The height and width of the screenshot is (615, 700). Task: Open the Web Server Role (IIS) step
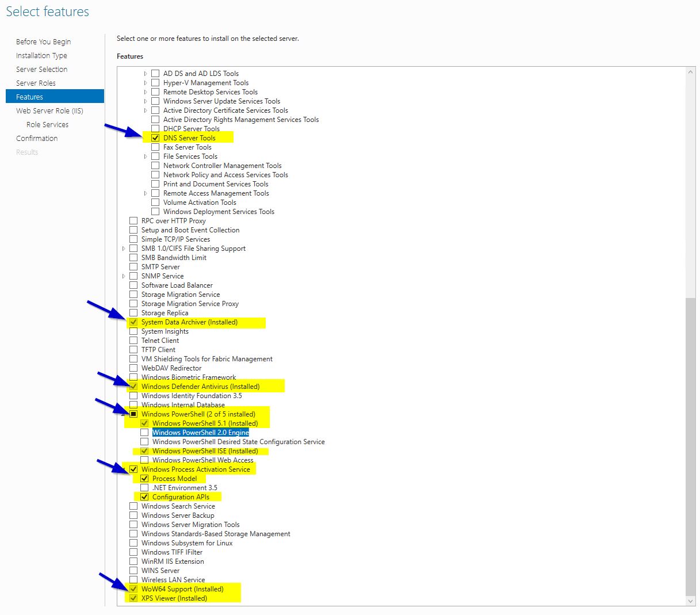49,110
